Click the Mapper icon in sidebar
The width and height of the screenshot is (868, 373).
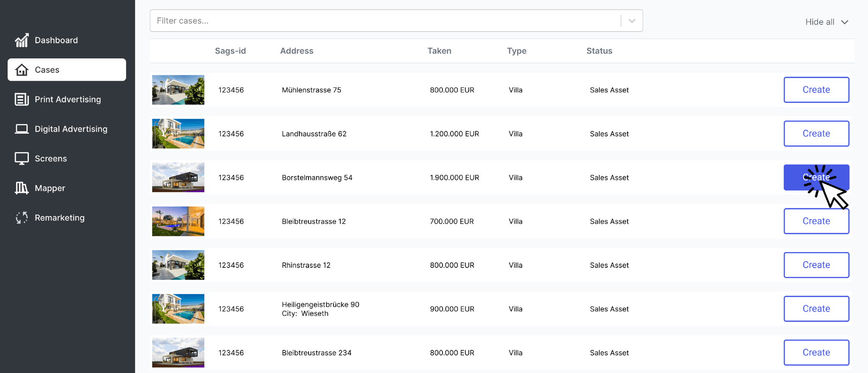[22, 188]
